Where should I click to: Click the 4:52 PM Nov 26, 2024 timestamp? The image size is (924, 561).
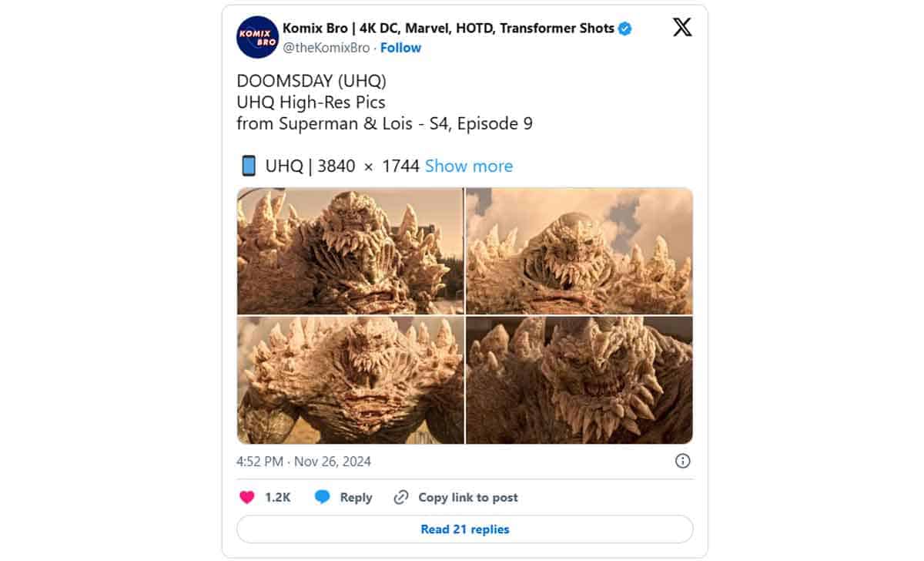(x=303, y=462)
